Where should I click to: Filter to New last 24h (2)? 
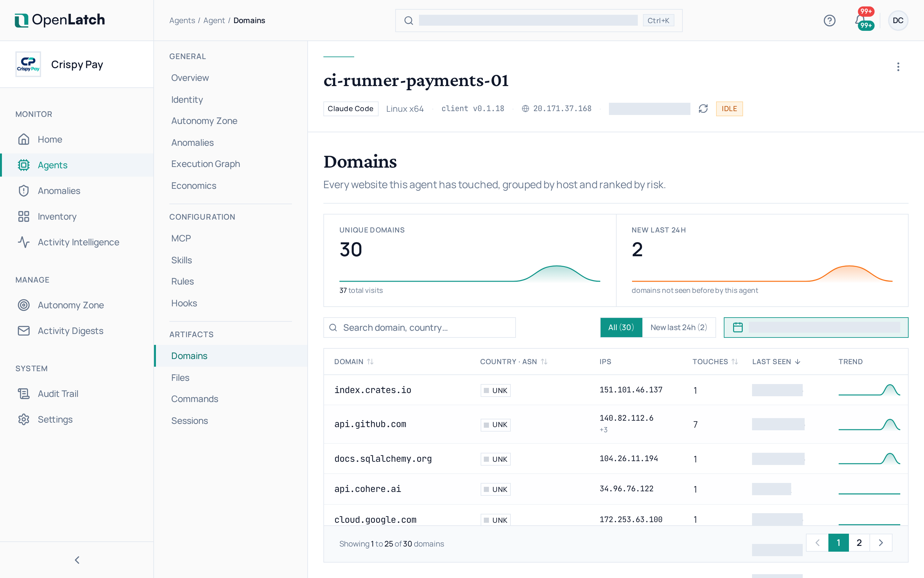click(679, 328)
